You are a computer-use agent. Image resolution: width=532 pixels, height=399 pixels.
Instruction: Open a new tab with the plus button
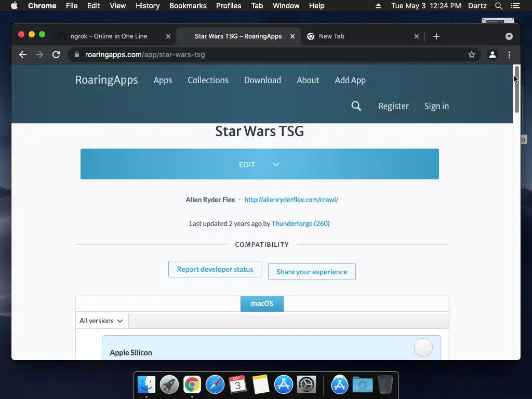click(436, 36)
